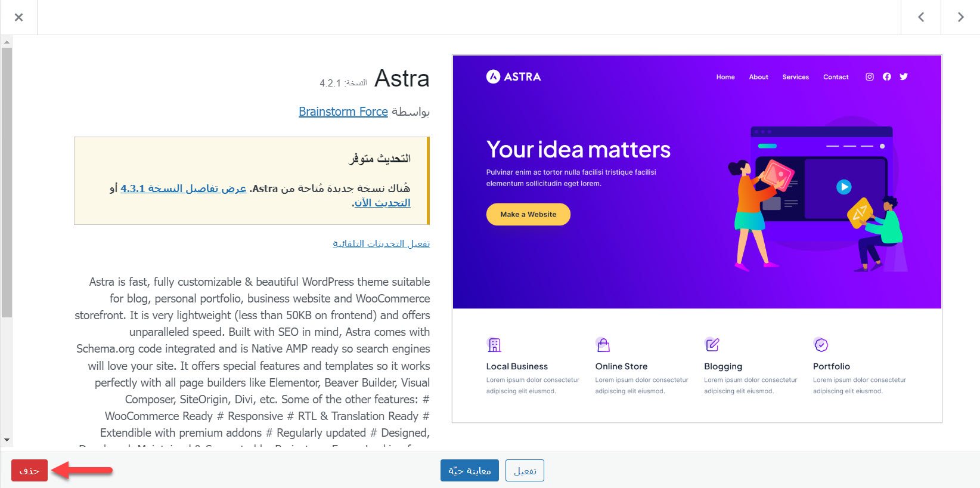Open the Brainstorm Force author link
This screenshot has width=980, height=488.
click(343, 112)
